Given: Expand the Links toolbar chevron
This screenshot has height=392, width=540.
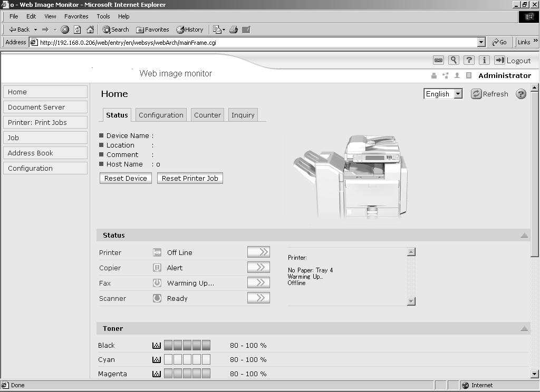Looking at the screenshot, I should (536, 41).
